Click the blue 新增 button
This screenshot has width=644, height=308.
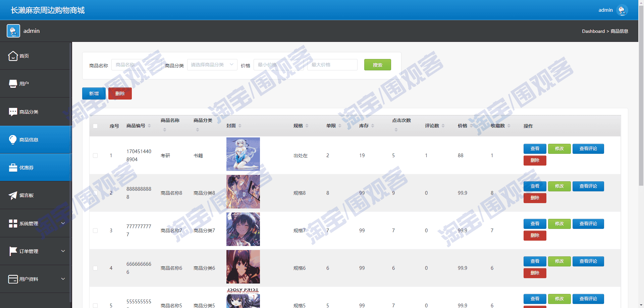pos(94,94)
